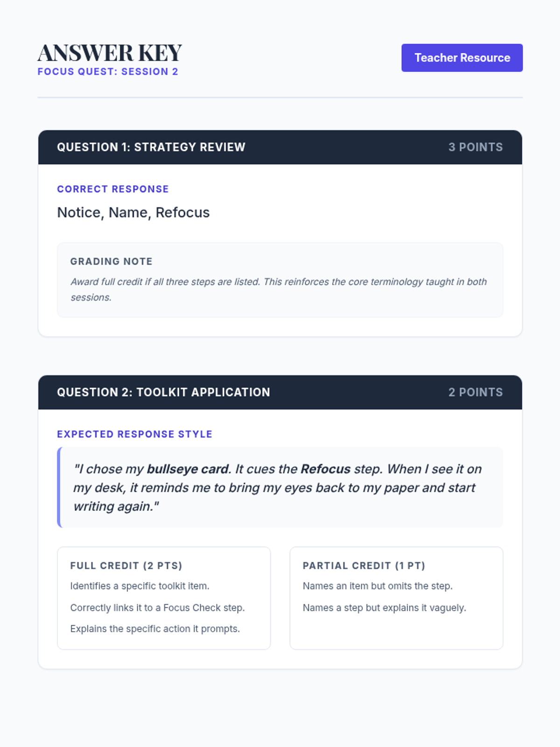Click the GRADING NOTE heading

click(x=112, y=261)
